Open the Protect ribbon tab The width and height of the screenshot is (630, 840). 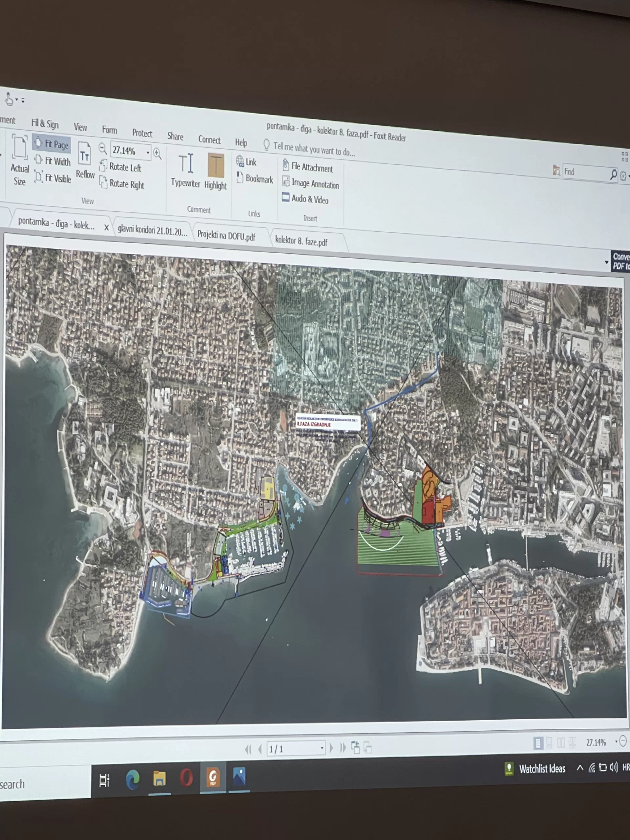point(142,133)
